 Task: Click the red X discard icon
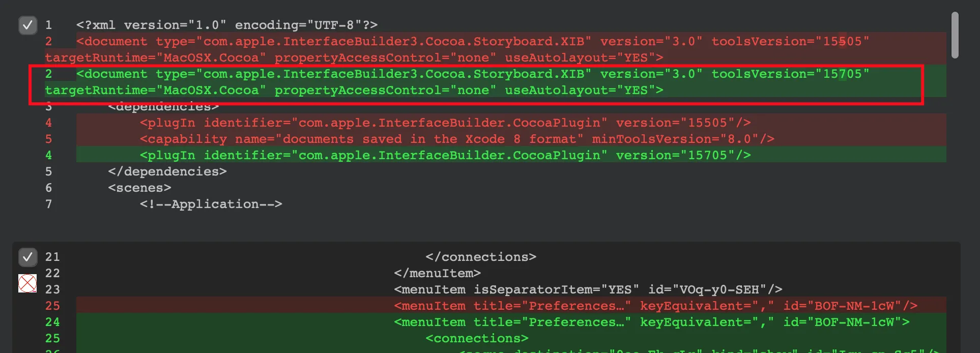27,283
